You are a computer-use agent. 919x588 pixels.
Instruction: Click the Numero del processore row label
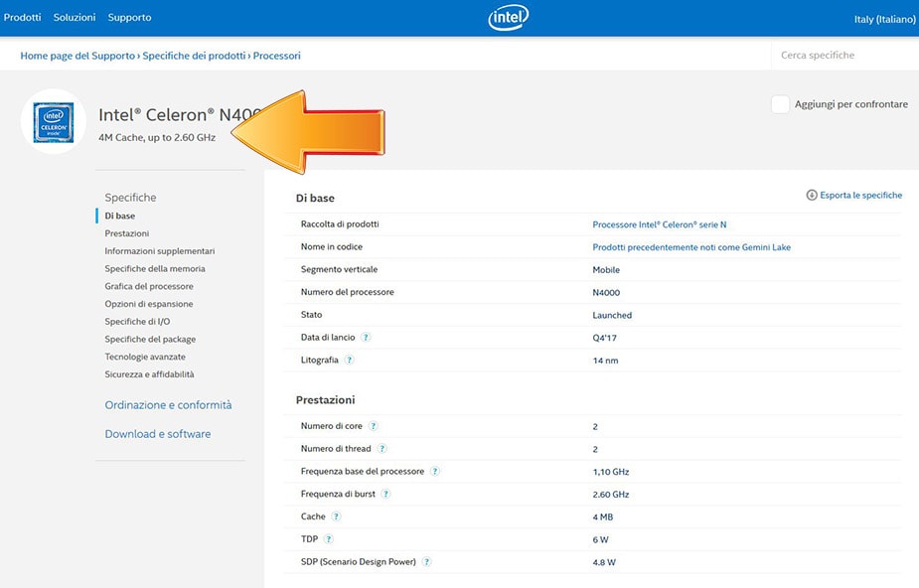(348, 292)
